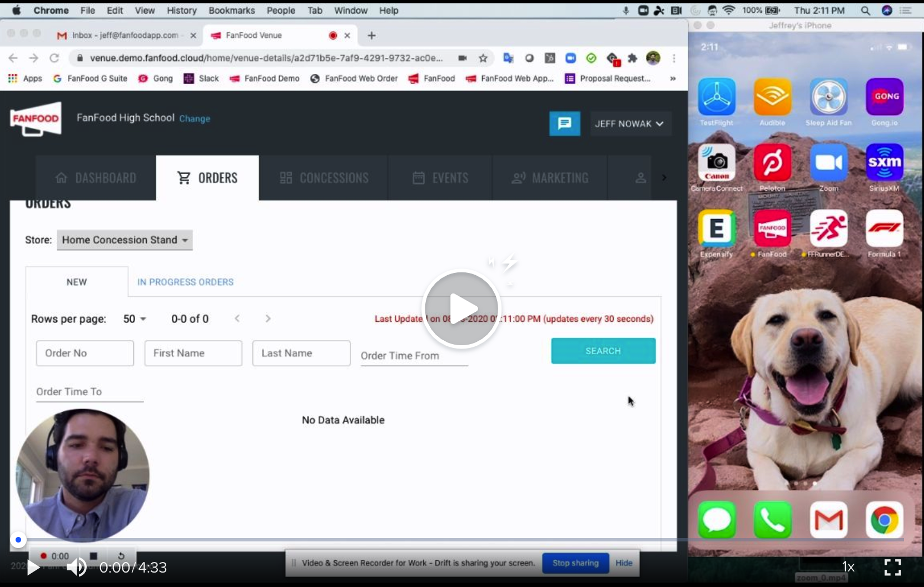The height and width of the screenshot is (587, 924).
Task: Tap Gmail app in iPhone dock
Action: point(828,520)
